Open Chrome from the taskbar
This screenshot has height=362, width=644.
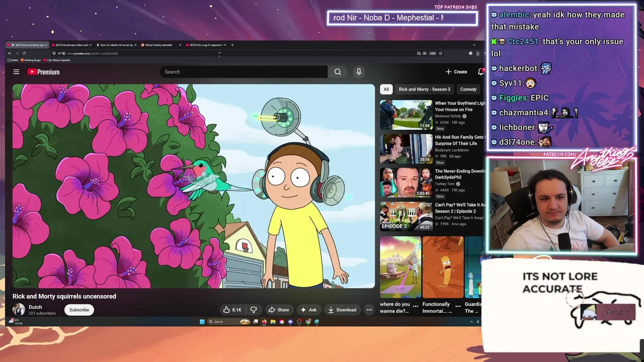[x=308, y=322]
